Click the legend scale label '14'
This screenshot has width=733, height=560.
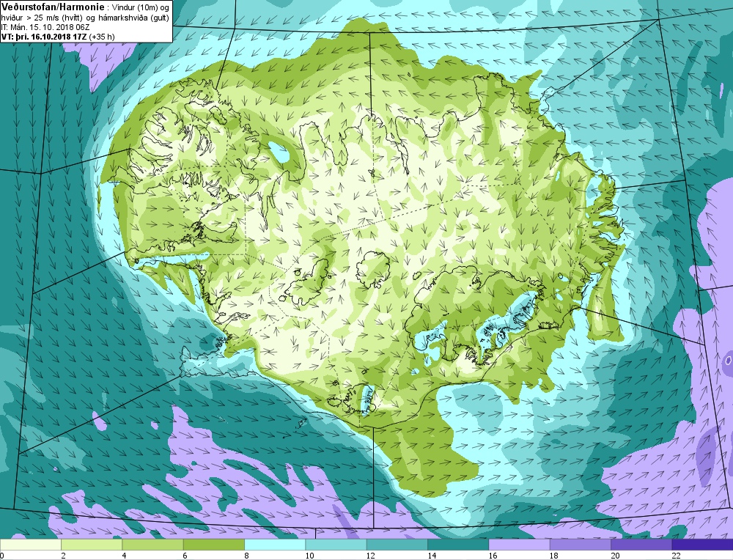(432, 556)
